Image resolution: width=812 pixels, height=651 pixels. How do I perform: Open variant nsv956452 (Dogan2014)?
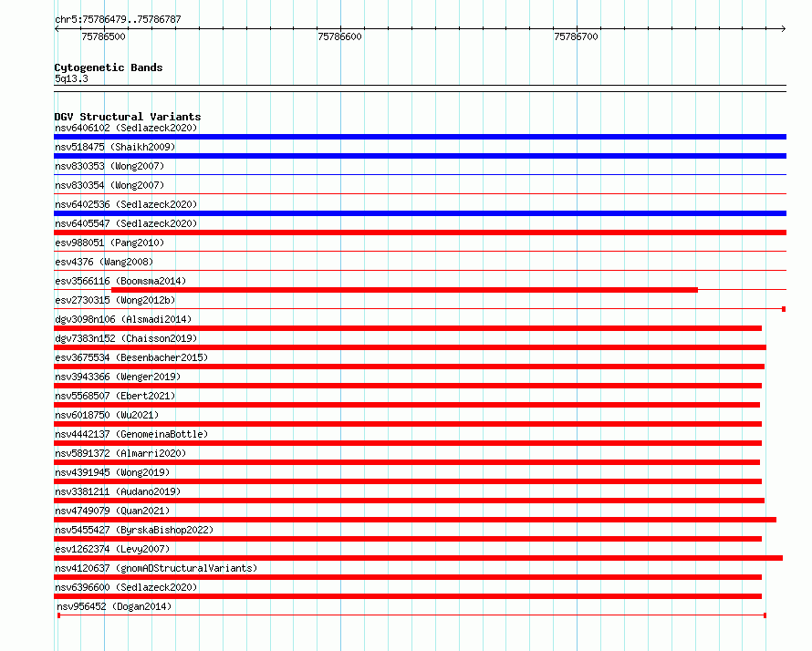point(114,606)
